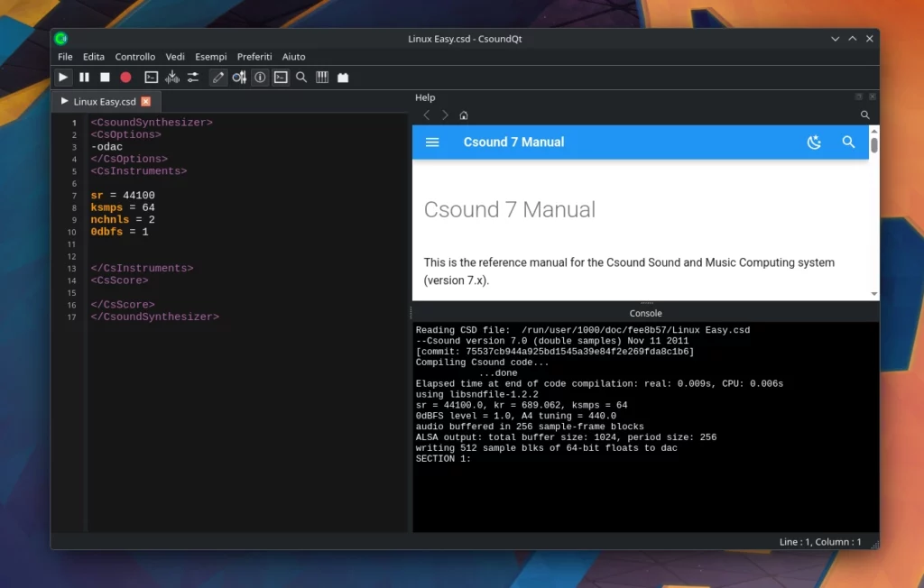Open the Esempi menu

click(x=211, y=57)
